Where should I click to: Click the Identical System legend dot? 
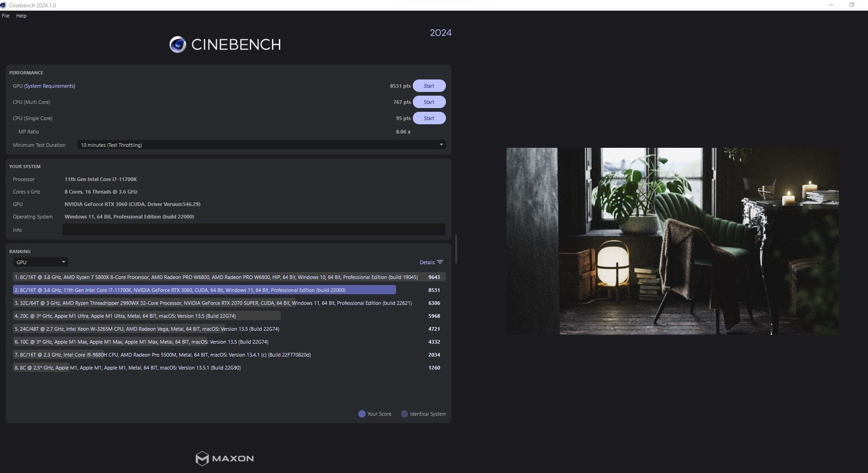[x=404, y=414]
